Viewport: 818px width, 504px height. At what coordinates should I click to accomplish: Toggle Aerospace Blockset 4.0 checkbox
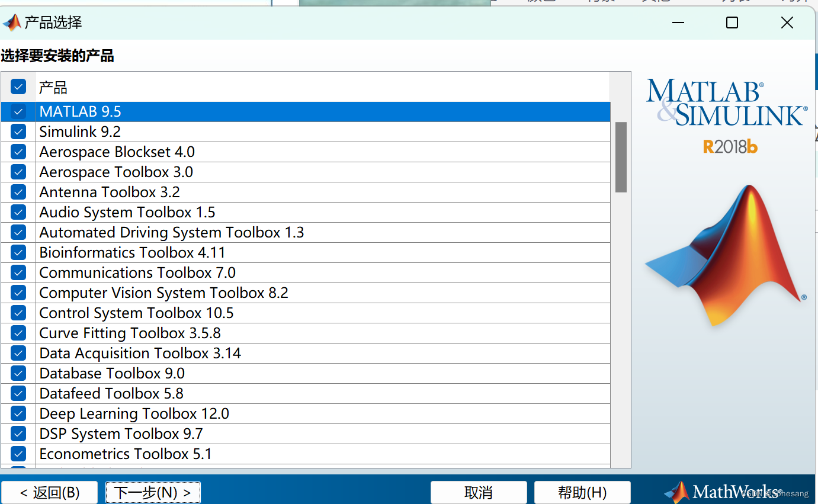[x=18, y=152]
